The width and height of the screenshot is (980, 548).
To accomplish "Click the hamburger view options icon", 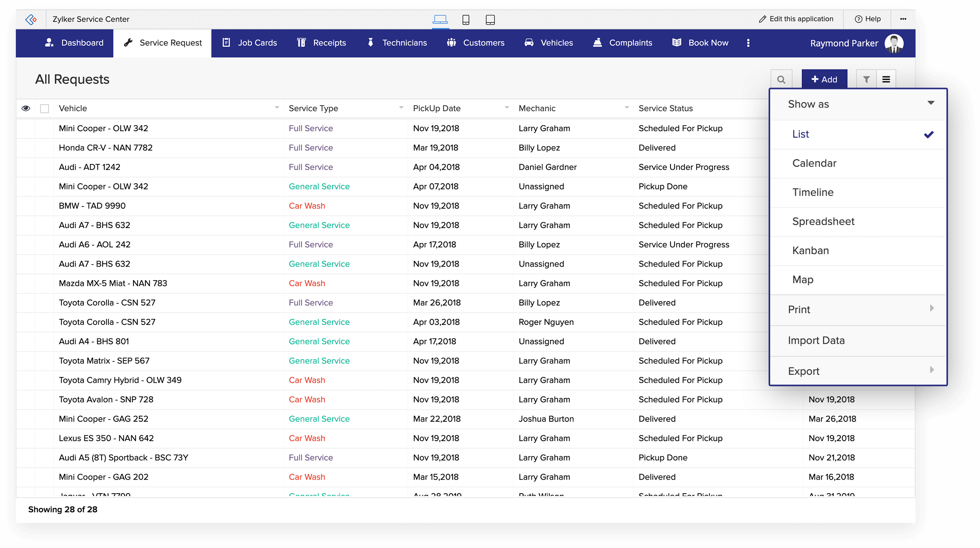I will [x=886, y=79].
